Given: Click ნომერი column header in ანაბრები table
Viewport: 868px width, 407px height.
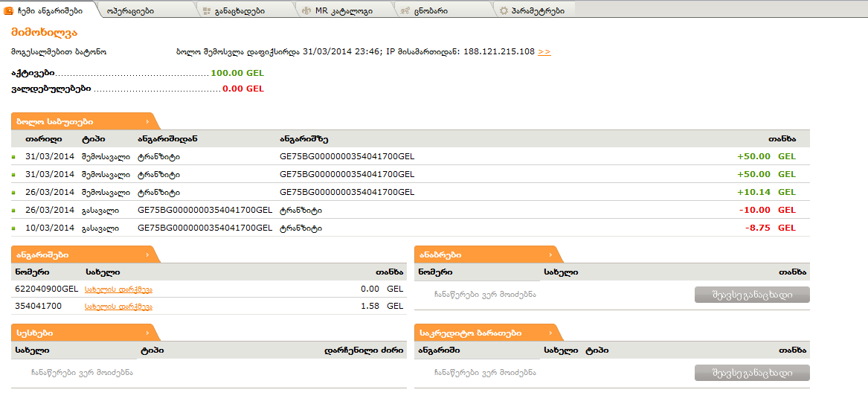Looking at the screenshot, I should pos(436,272).
